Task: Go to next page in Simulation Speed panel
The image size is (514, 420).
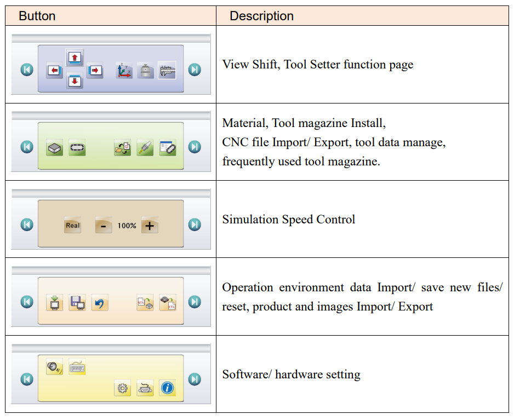Action: pos(195,225)
